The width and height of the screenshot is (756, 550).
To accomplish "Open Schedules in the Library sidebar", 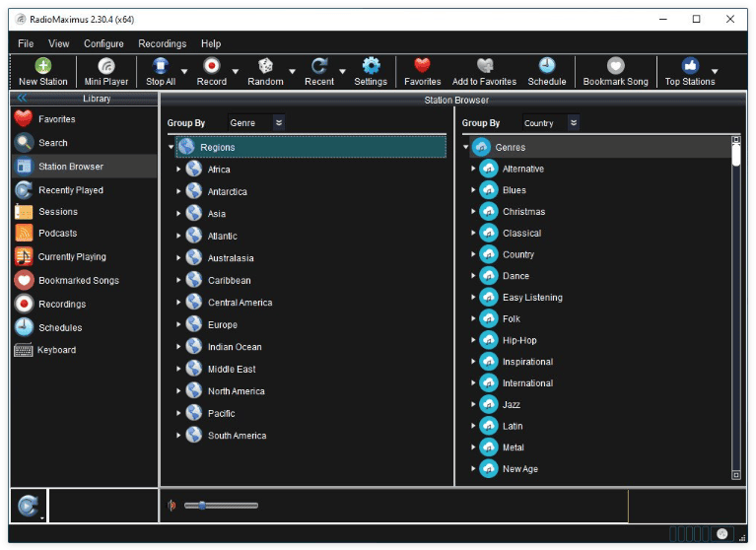I will tap(85, 327).
